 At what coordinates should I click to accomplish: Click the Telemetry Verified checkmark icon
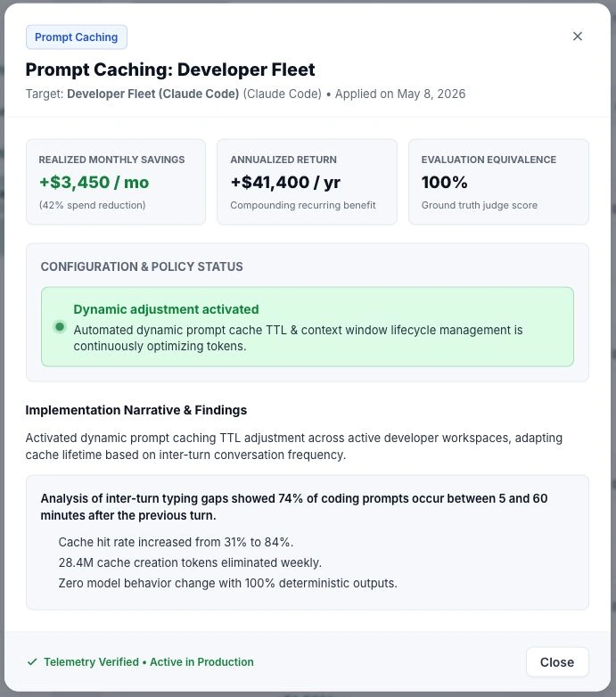(x=32, y=662)
